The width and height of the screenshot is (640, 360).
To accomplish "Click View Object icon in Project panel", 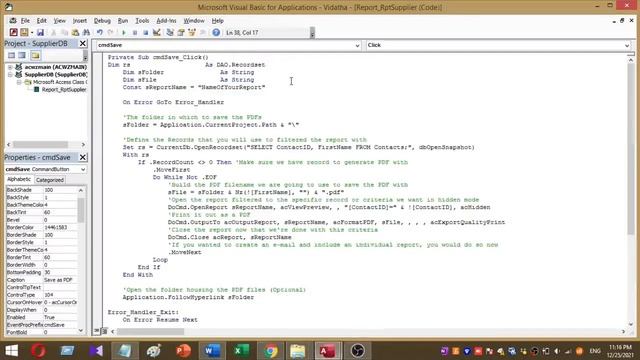I will pos(22,55).
